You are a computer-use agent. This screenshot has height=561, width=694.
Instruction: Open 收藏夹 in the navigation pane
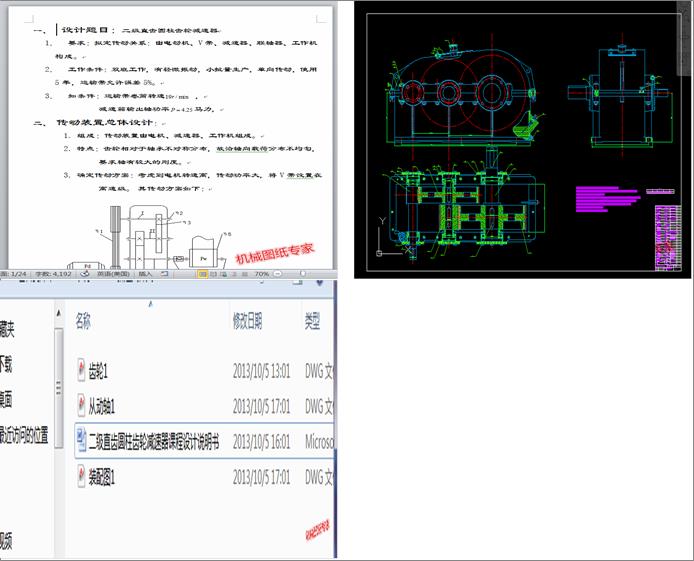(x=7, y=329)
